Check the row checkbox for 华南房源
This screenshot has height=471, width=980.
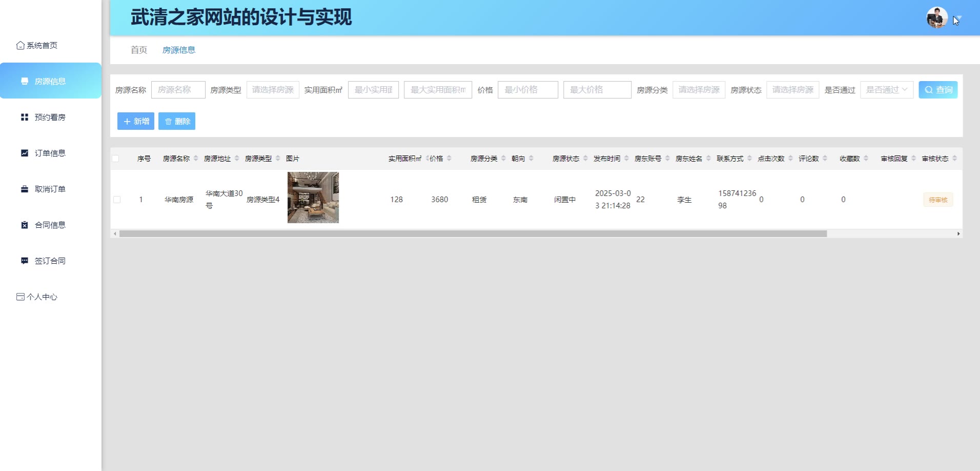pos(117,200)
